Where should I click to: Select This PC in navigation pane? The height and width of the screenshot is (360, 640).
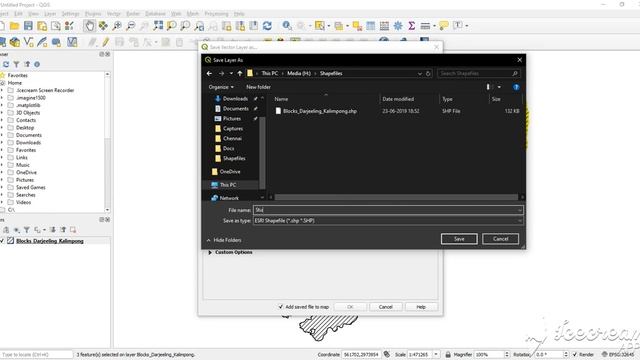(228, 185)
